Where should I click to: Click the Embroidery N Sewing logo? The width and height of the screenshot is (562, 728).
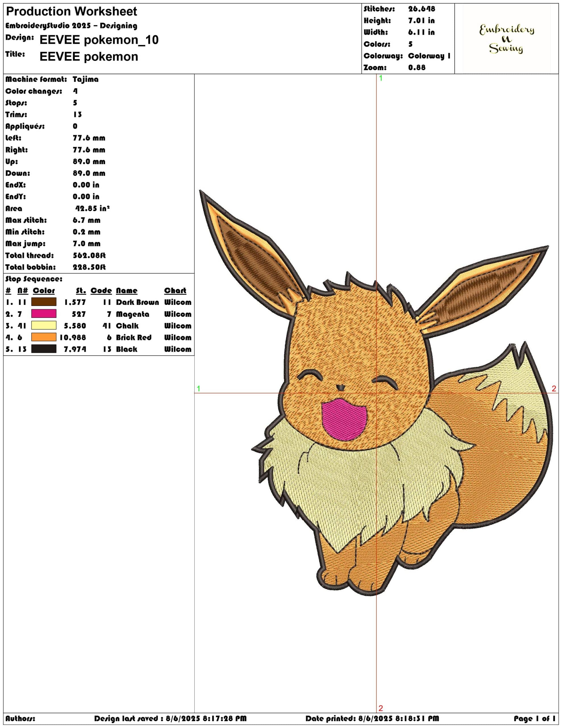tap(507, 39)
